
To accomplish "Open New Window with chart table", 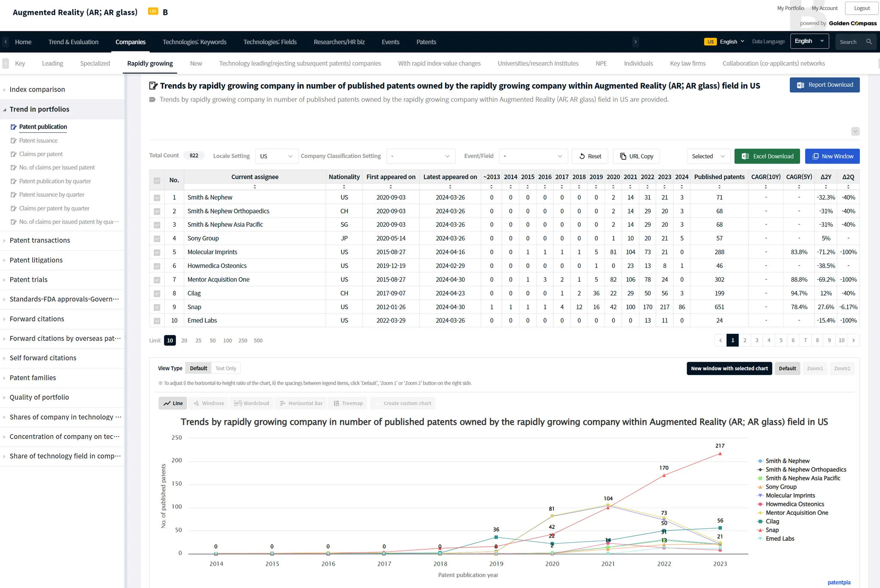I will 832,156.
